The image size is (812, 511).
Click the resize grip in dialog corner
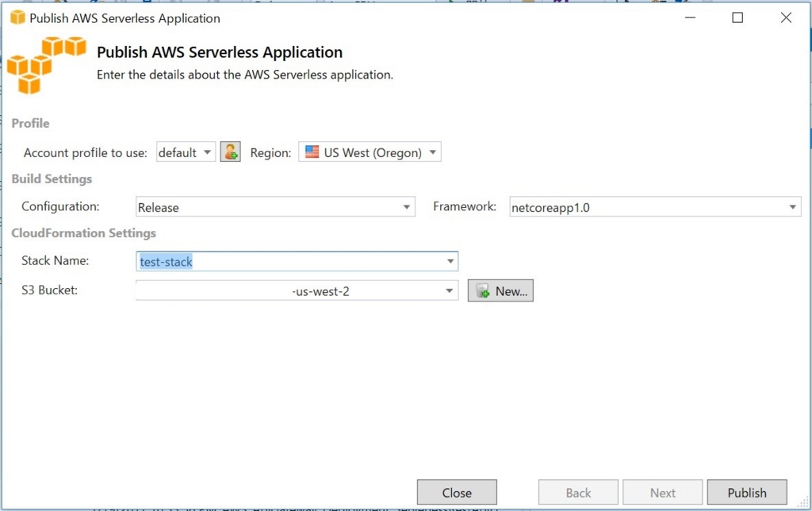tap(803, 503)
